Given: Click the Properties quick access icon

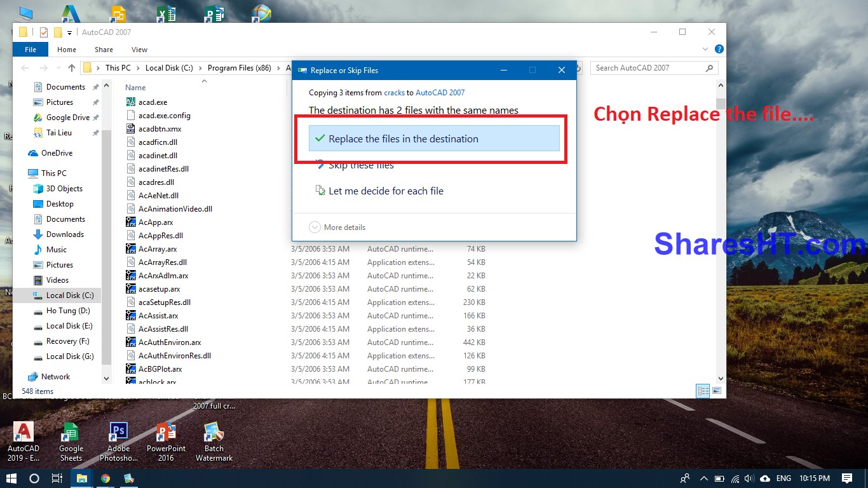Looking at the screenshot, I should (x=44, y=32).
